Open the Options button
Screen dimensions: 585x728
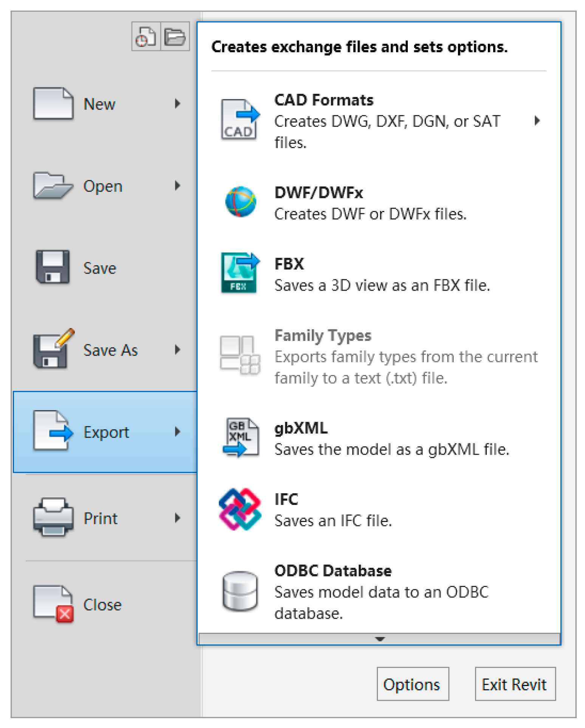coord(412,684)
